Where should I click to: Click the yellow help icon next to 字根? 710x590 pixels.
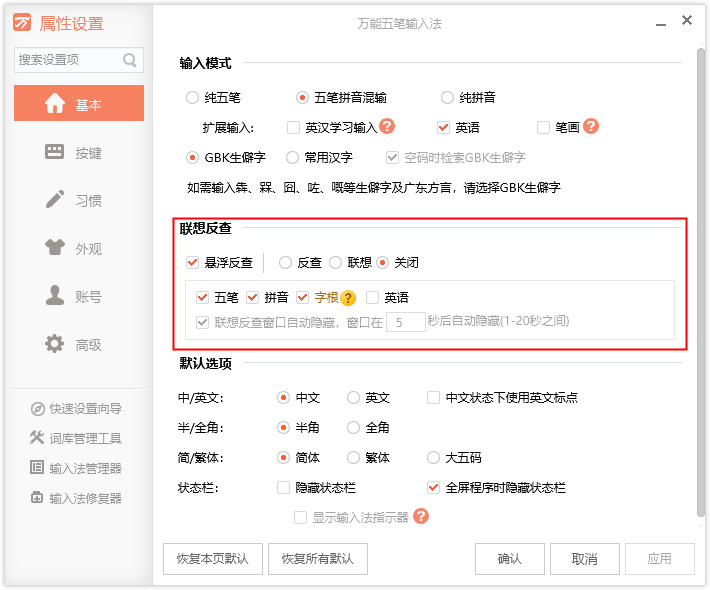pos(348,298)
